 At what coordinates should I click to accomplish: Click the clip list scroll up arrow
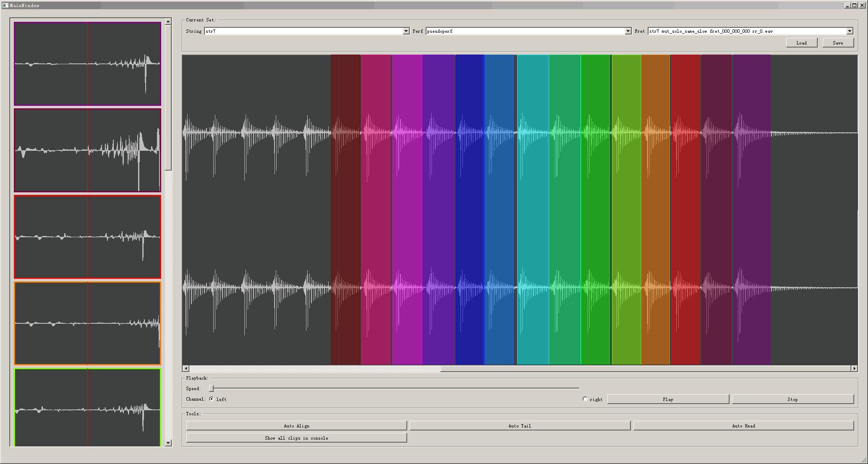tap(168, 21)
